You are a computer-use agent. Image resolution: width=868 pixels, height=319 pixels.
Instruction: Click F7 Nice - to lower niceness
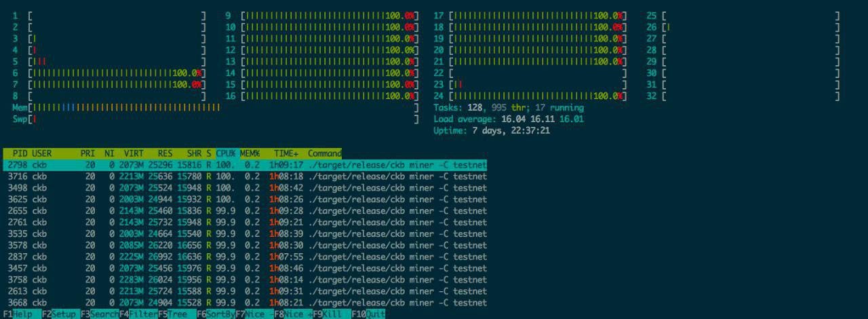[254, 314]
